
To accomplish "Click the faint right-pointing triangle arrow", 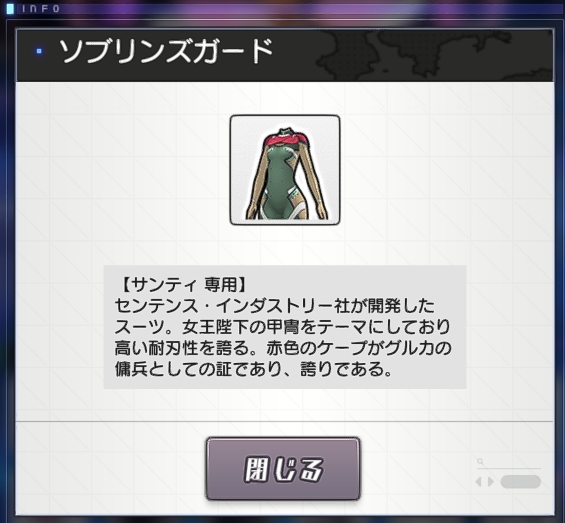I will point(490,482).
